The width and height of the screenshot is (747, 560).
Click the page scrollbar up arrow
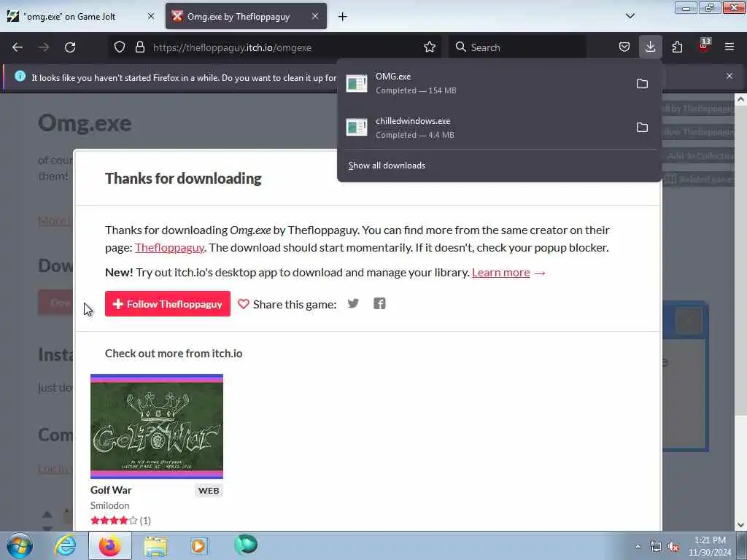[x=740, y=99]
